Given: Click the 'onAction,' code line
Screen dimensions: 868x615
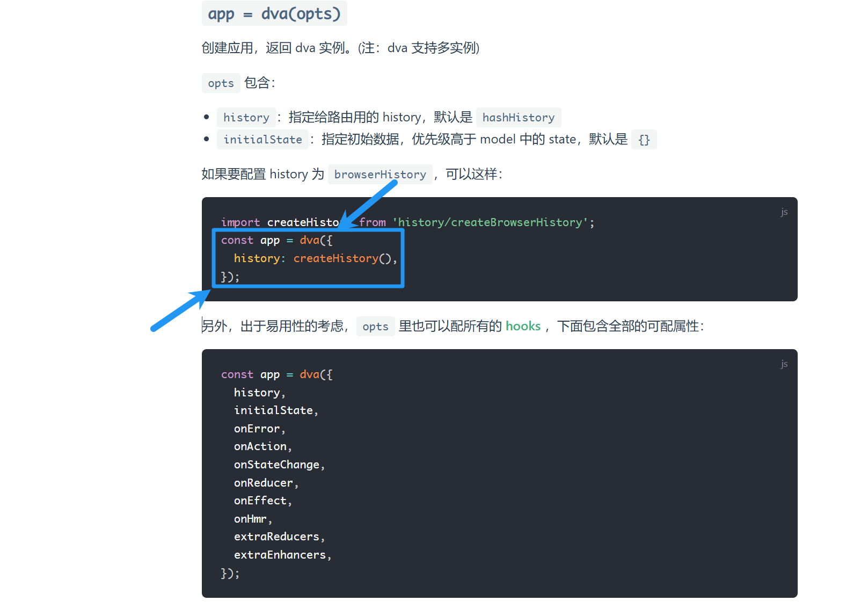Looking at the screenshot, I should (263, 446).
